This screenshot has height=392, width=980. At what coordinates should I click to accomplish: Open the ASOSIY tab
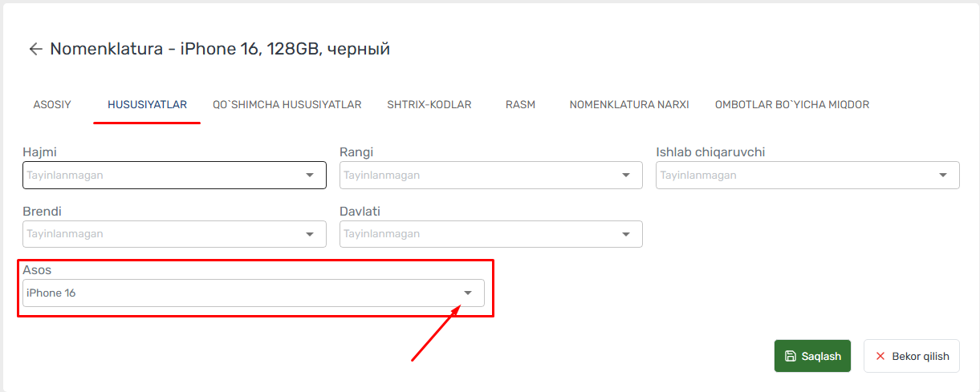click(52, 104)
